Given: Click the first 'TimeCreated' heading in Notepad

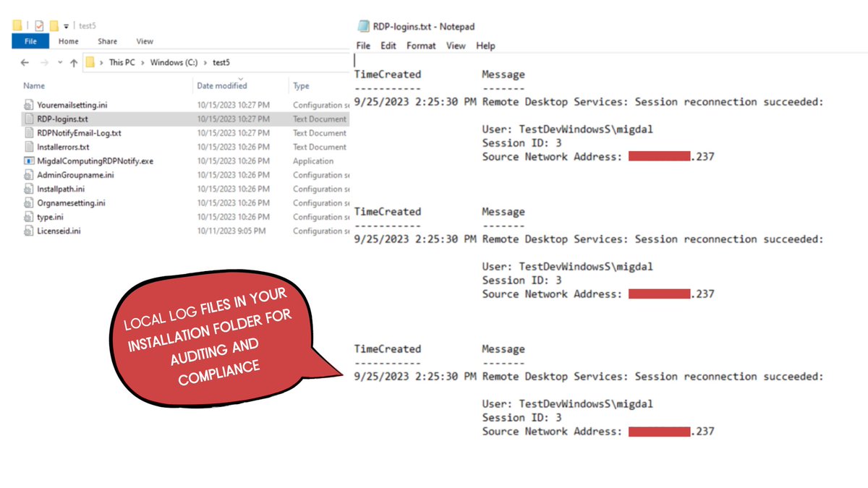Looking at the screenshot, I should (387, 74).
